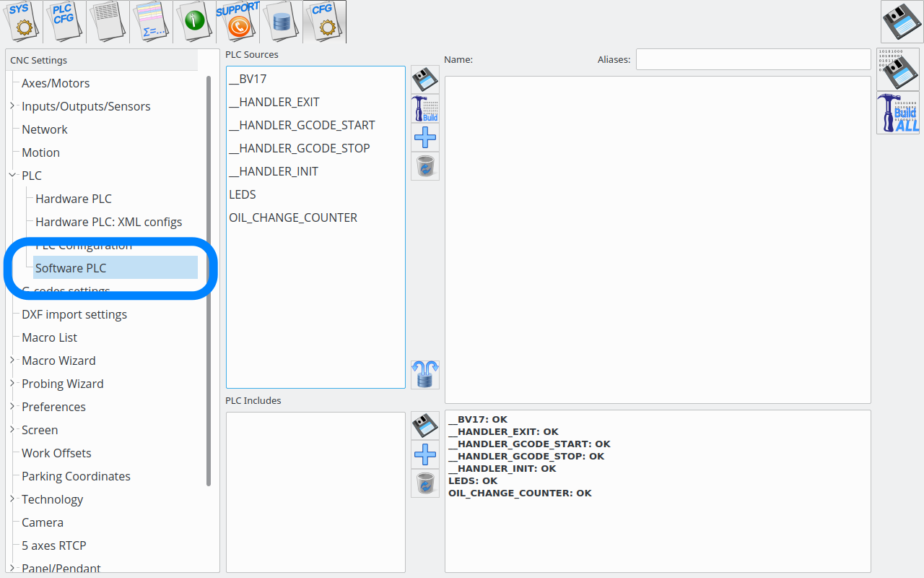Select Hardware PLC in settings tree
This screenshot has width=924, height=578.
73,199
